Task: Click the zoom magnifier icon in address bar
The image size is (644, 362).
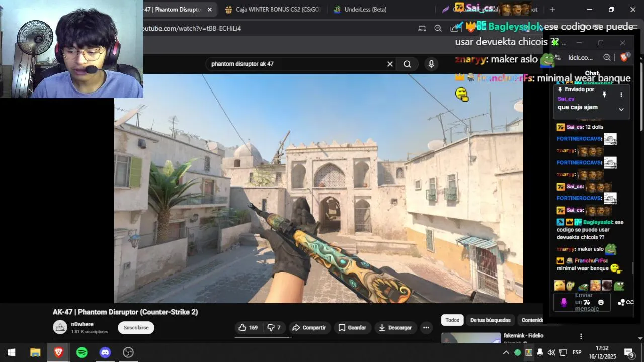Action: tap(438, 28)
